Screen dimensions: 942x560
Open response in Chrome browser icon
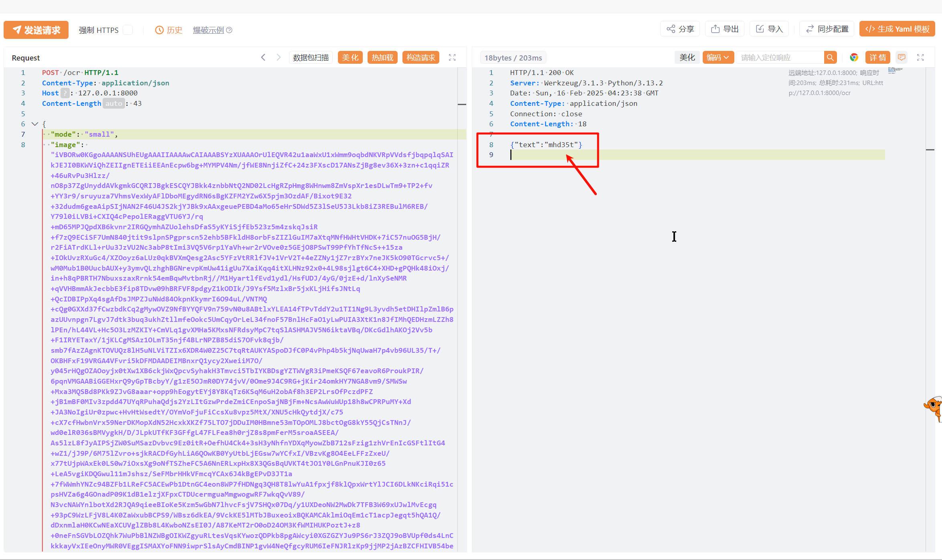click(854, 57)
